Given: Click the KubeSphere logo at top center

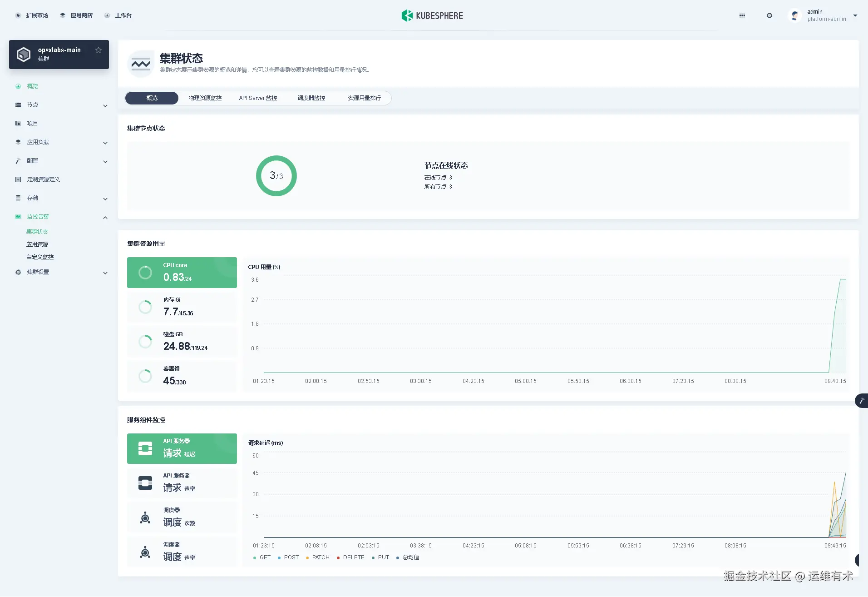Looking at the screenshot, I should (x=431, y=15).
